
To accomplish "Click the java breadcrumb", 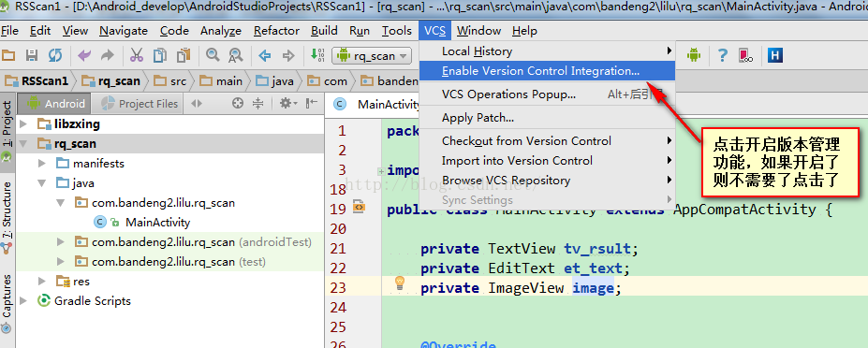I will 275,81.
